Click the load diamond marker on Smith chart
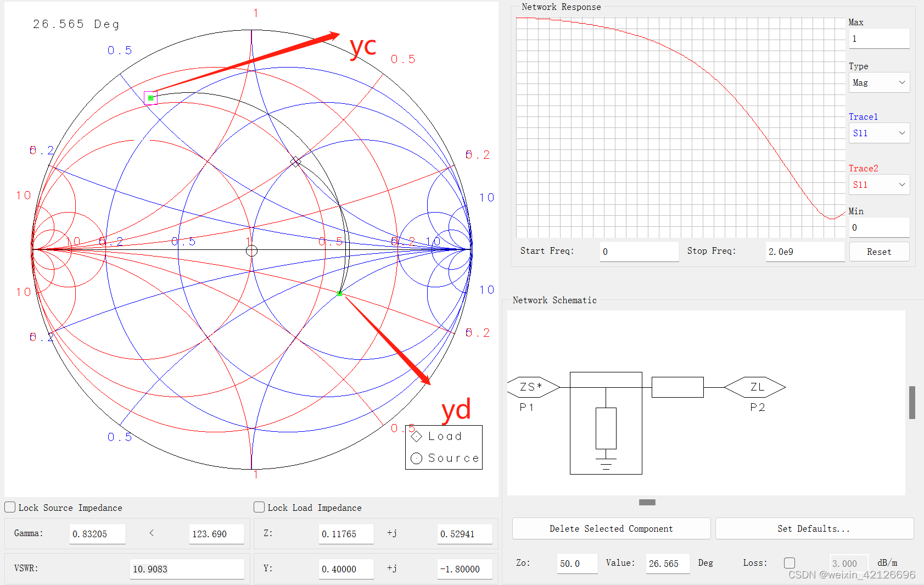Viewport: 924px width, 585px height. click(x=295, y=161)
